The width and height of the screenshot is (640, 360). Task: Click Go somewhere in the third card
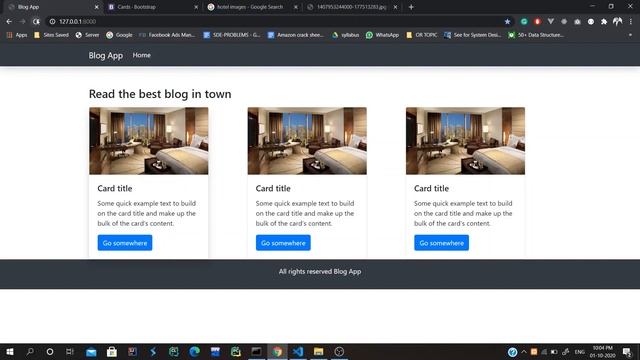(x=442, y=243)
